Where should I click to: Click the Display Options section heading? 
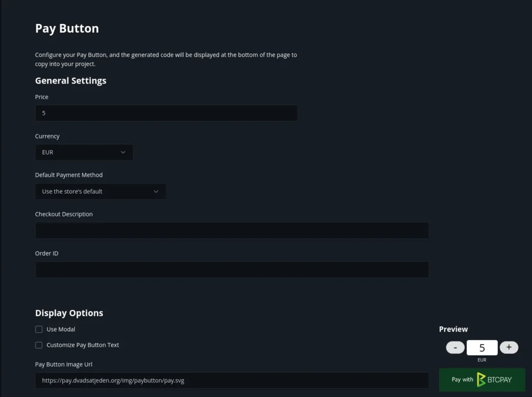69,312
